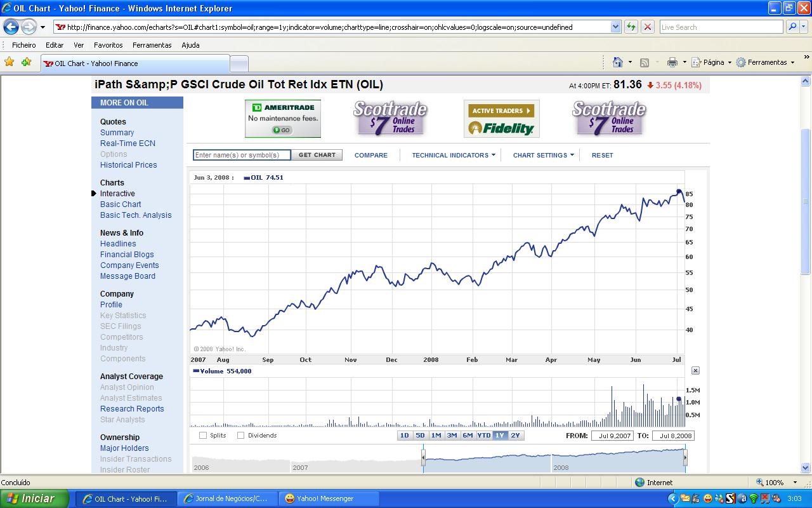Open the Ferramentas toolbar dropdown with gear
The width and height of the screenshot is (812, 508).
tap(764, 62)
